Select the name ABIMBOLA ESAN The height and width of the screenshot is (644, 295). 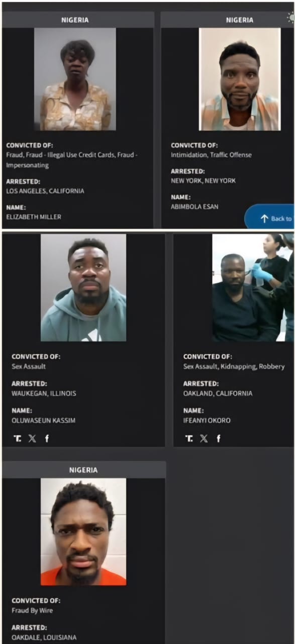[x=194, y=206]
